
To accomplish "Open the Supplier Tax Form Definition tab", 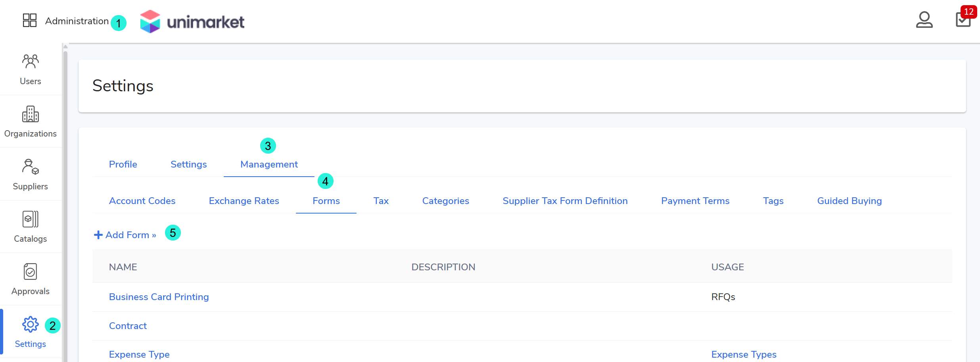I will (x=565, y=201).
